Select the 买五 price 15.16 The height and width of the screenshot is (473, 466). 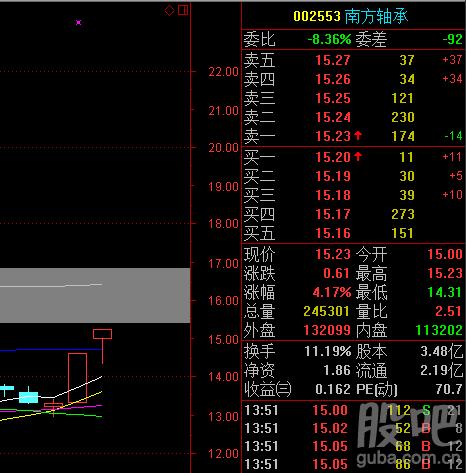point(333,233)
